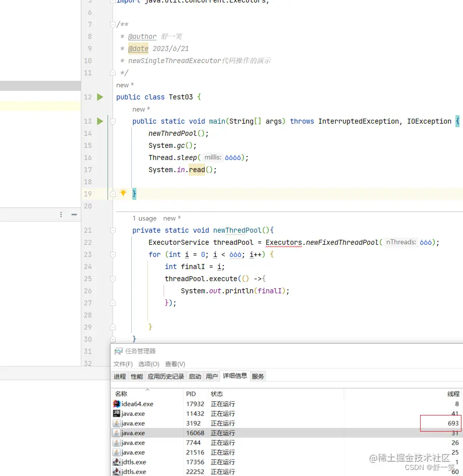Sort by the 名称 column header
463x476 pixels.
point(147,394)
